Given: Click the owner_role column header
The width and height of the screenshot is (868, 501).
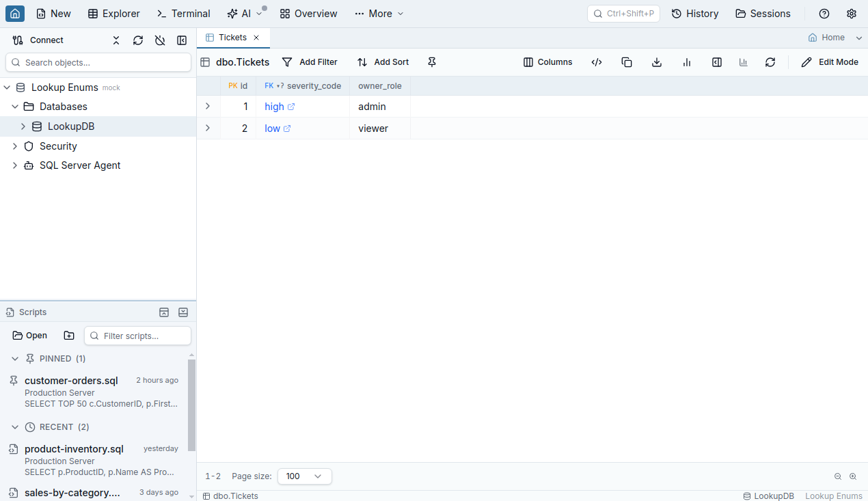Looking at the screenshot, I should click(380, 86).
